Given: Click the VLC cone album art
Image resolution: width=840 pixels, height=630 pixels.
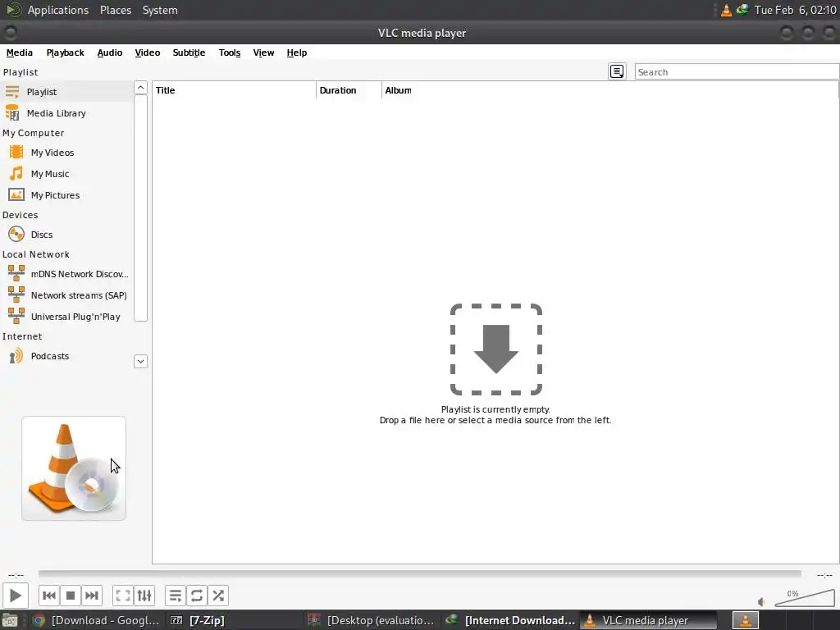Looking at the screenshot, I should [74, 468].
